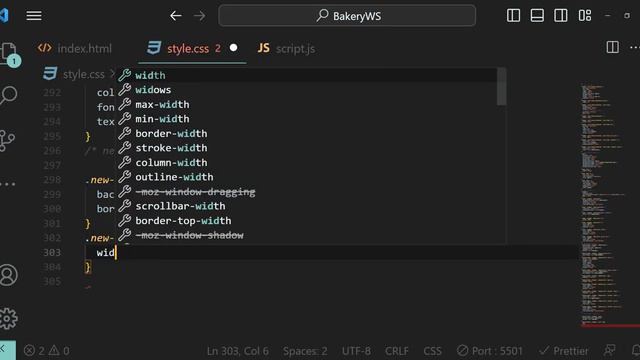Open the hamburger application menu
Screen dimensions: 640x360
point(34,16)
